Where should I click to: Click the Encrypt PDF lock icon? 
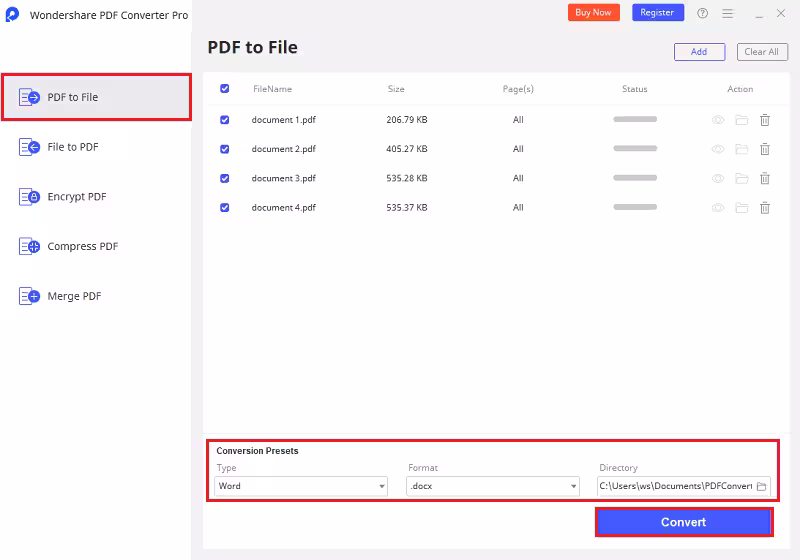pyautogui.click(x=29, y=196)
